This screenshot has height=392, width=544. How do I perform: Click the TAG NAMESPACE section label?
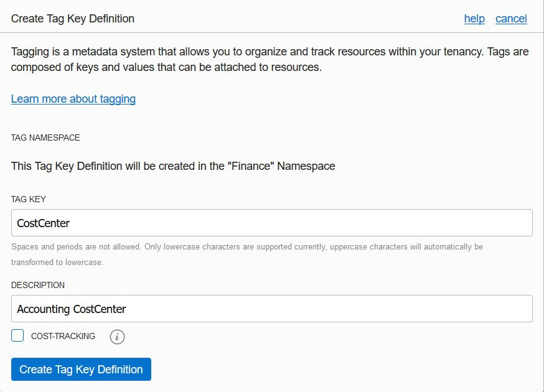click(45, 138)
